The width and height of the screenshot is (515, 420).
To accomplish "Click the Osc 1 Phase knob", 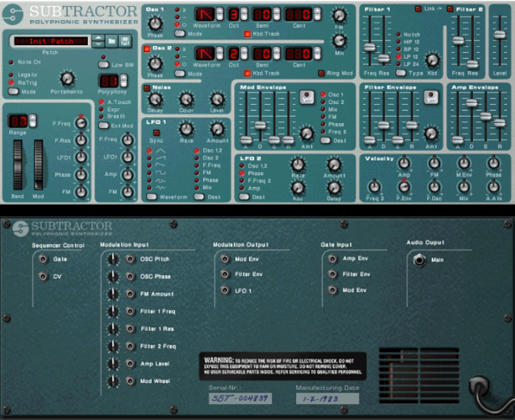I will pyautogui.click(x=155, y=23).
